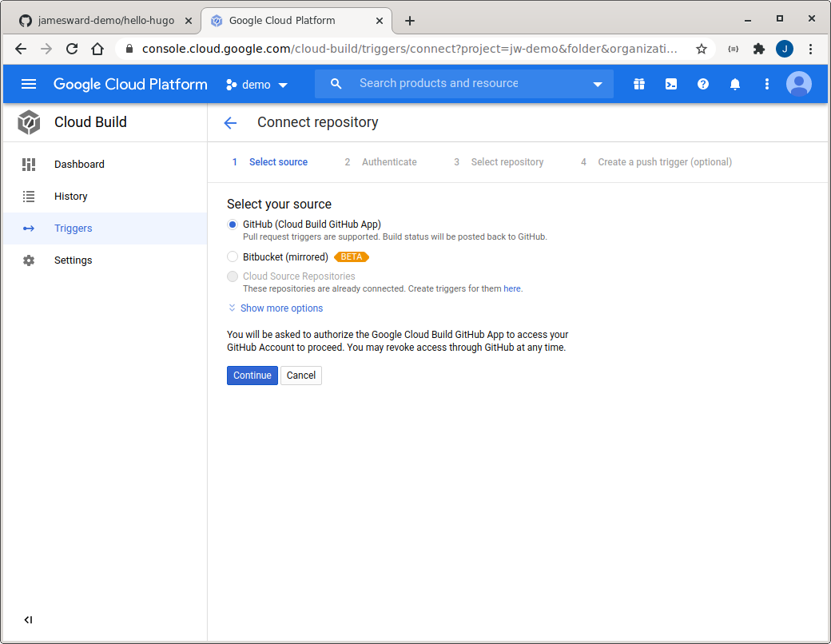Click the Cancel button
831x644 pixels.
click(301, 376)
